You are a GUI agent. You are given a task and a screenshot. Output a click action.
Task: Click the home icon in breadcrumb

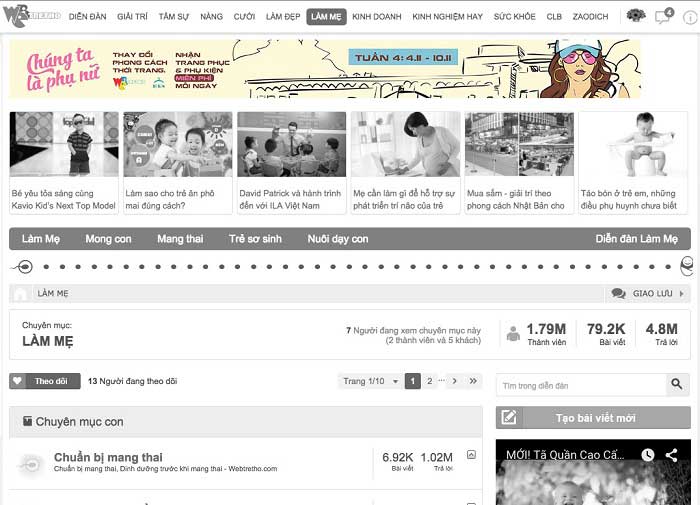(x=20, y=294)
